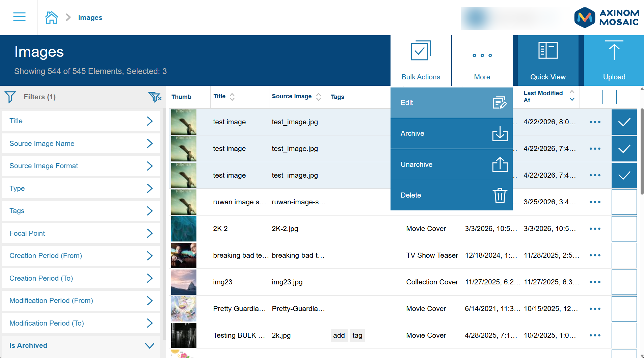Open img23 thumbnail
This screenshot has width=644, height=358.
[184, 282]
